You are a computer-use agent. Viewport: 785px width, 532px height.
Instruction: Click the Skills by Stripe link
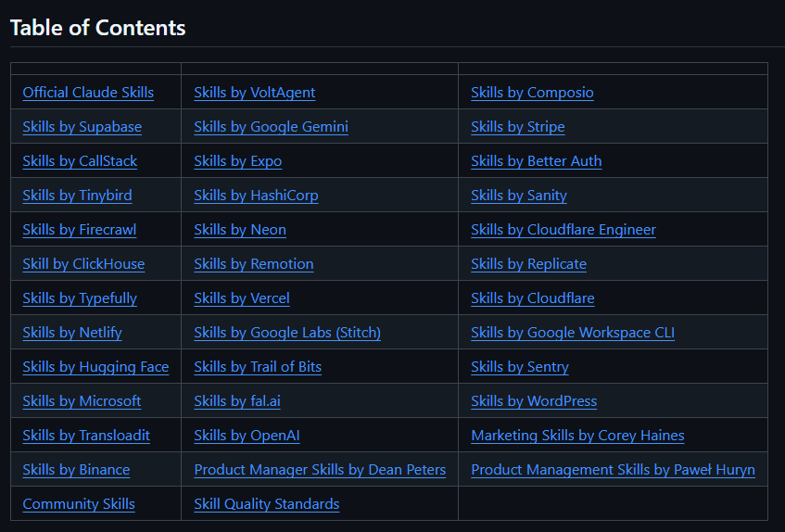coord(517,127)
